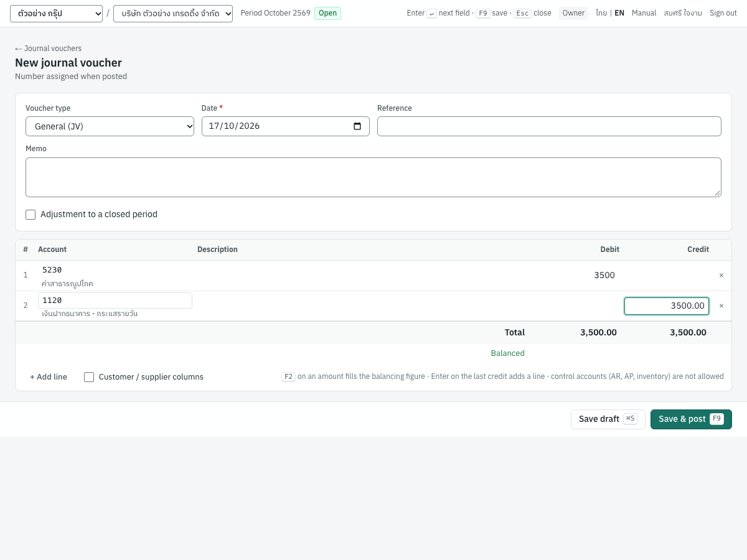This screenshot has width=747, height=560.
Task: Click the Owner role badge
Action: click(x=573, y=13)
